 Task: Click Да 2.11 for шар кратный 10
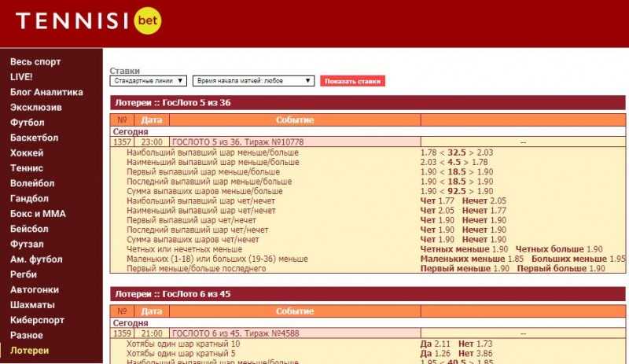point(436,344)
